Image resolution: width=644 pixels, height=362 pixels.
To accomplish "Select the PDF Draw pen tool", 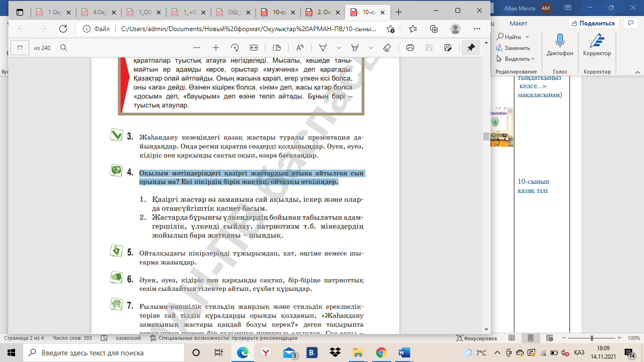I will pyautogui.click(x=323, y=48).
